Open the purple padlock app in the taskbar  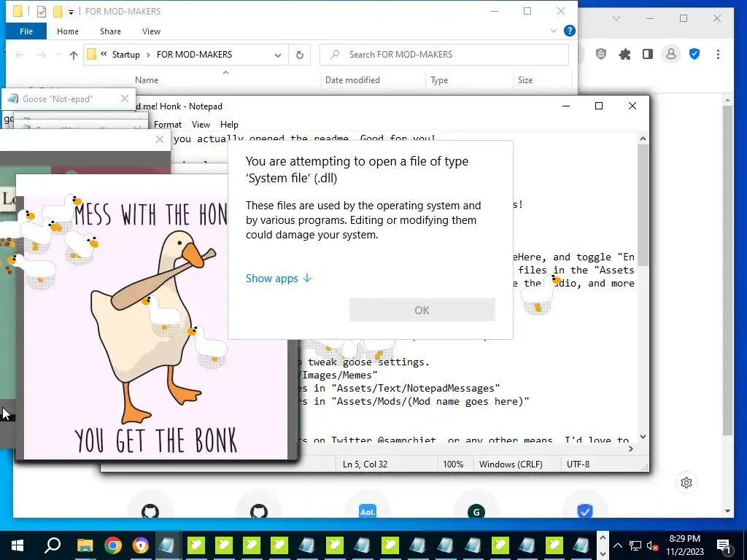pyautogui.click(x=141, y=545)
